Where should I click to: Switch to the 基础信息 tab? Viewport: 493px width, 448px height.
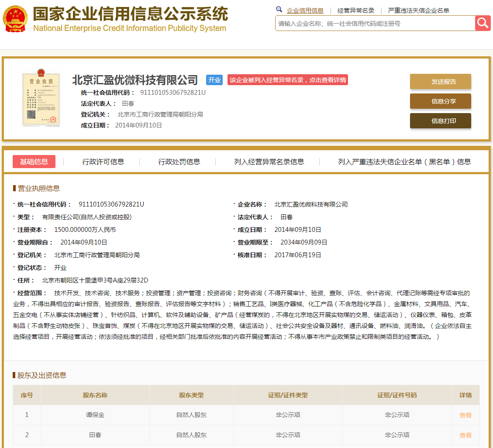click(34, 162)
